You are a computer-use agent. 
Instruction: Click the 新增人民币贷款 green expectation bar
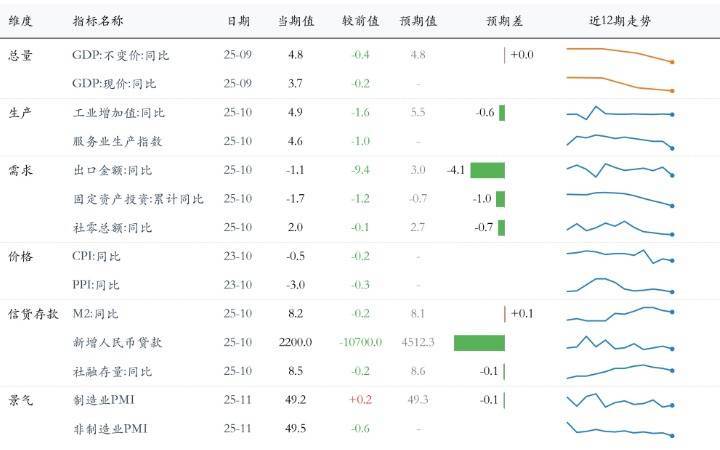(479, 343)
